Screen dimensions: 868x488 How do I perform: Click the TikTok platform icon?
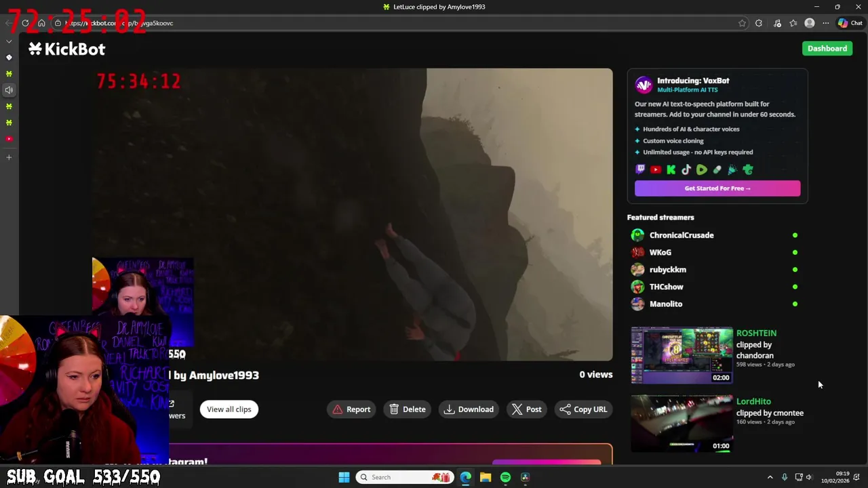(x=686, y=170)
